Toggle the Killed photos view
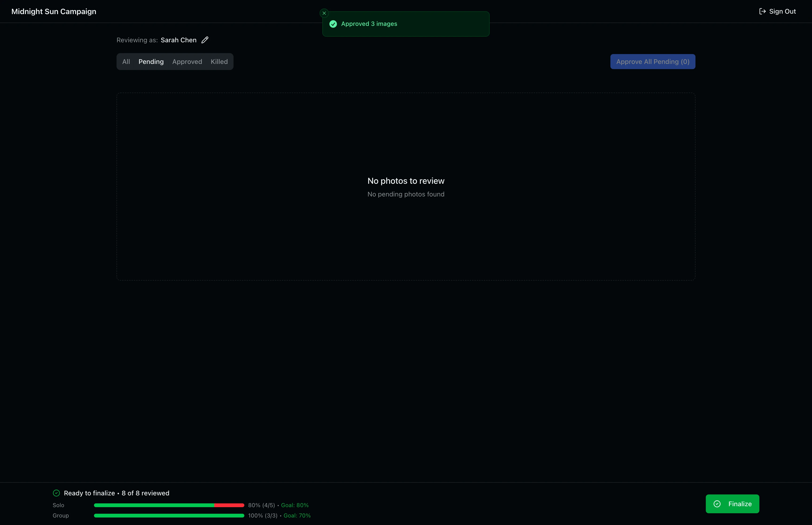 [x=219, y=62]
